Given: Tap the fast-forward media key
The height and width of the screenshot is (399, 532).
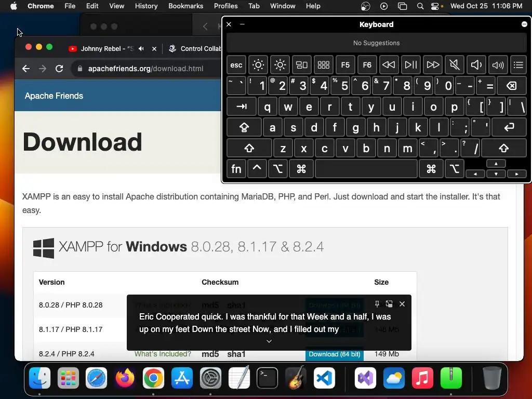Looking at the screenshot, I should click(433, 65).
